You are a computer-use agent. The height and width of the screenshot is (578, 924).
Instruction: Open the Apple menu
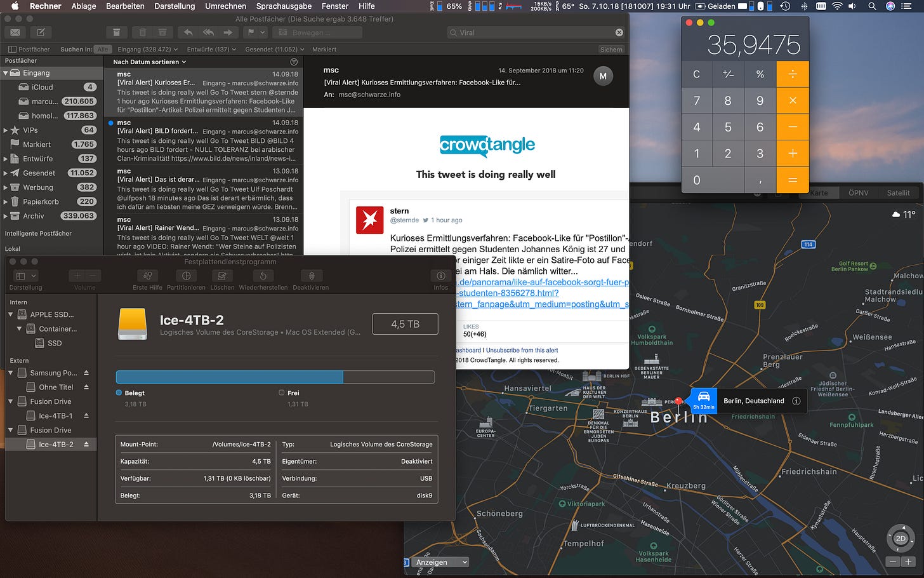click(15, 6)
